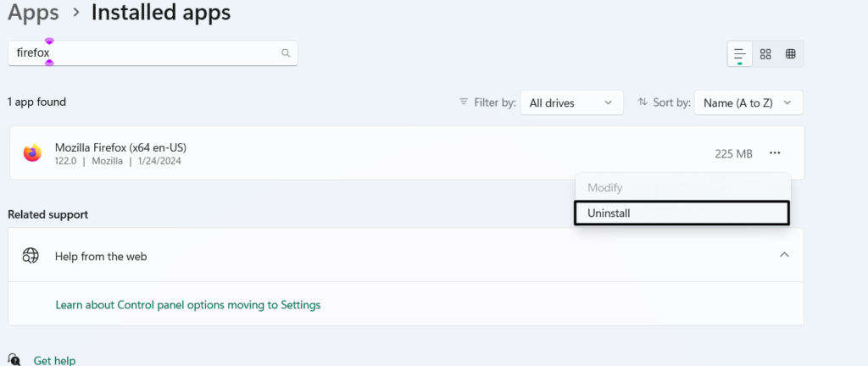The height and width of the screenshot is (366, 868).
Task: Open the Name (A to Z) sort dropdown
Action: [x=748, y=103]
